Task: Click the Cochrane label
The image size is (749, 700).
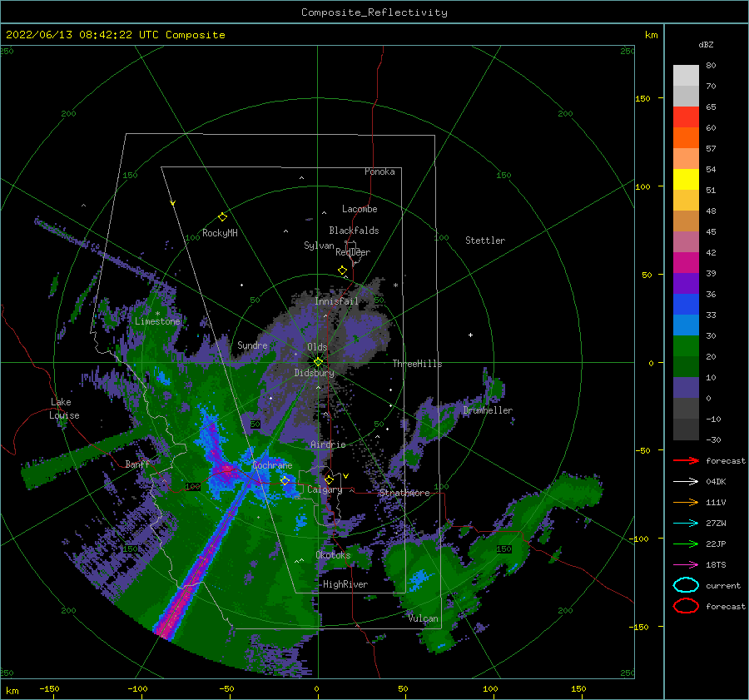Action: (x=272, y=465)
